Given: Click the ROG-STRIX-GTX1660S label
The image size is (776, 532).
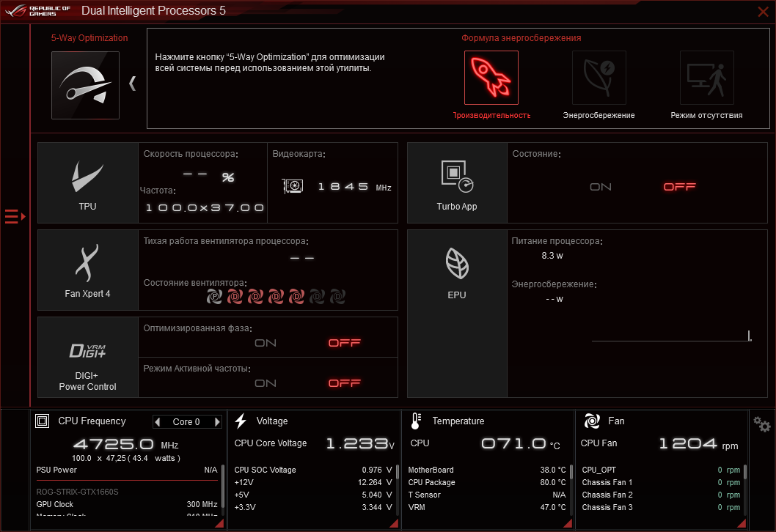Looking at the screenshot, I should pos(77,492).
